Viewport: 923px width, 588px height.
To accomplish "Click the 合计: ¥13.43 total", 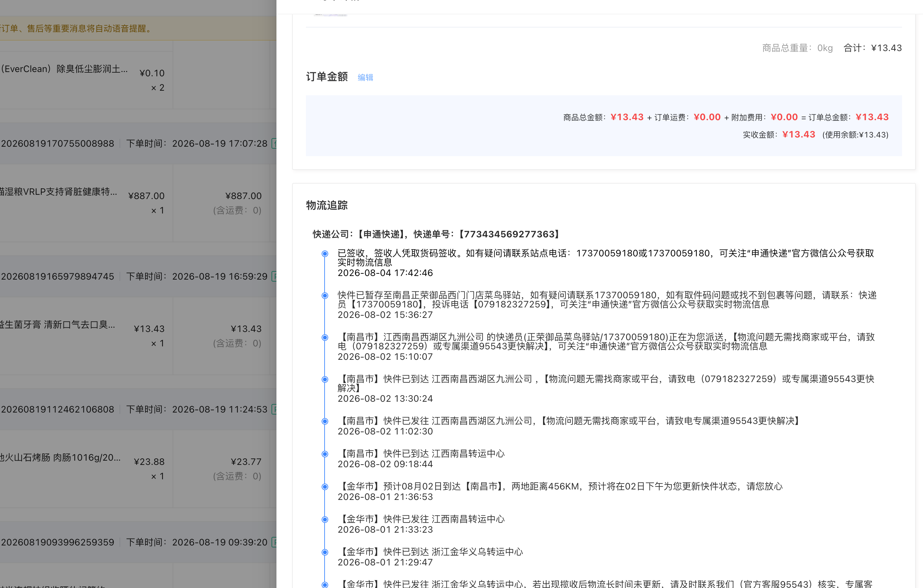I will pyautogui.click(x=873, y=48).
